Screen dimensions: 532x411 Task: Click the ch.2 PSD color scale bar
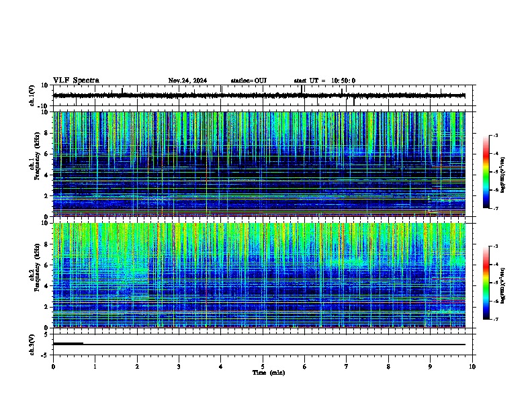486,283
